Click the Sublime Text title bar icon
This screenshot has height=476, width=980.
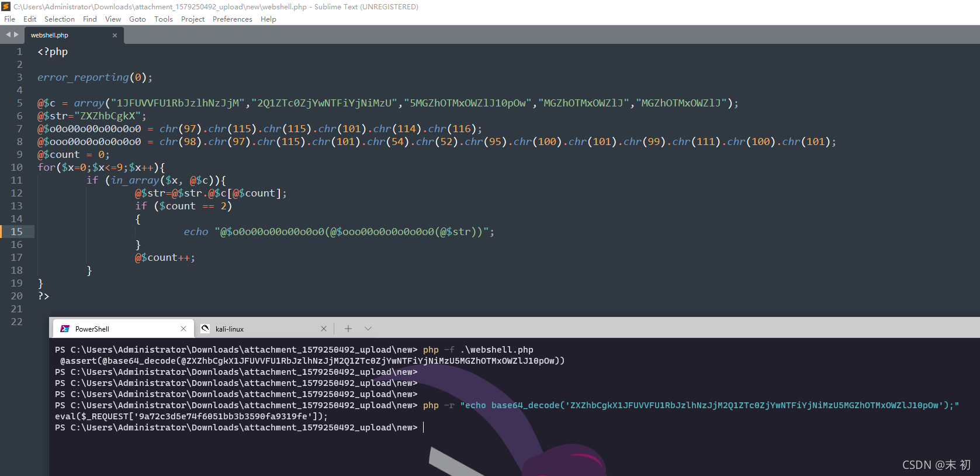(6, 6)
